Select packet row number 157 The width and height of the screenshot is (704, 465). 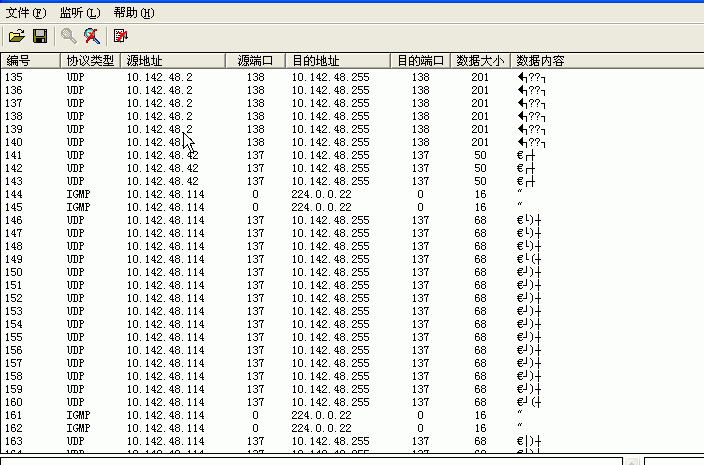pos(352,364)
